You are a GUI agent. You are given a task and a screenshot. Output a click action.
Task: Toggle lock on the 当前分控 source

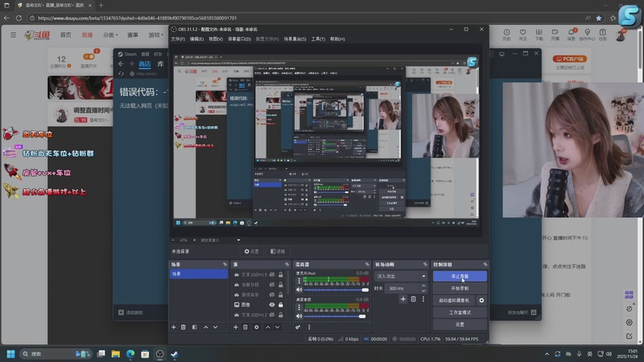280,285
